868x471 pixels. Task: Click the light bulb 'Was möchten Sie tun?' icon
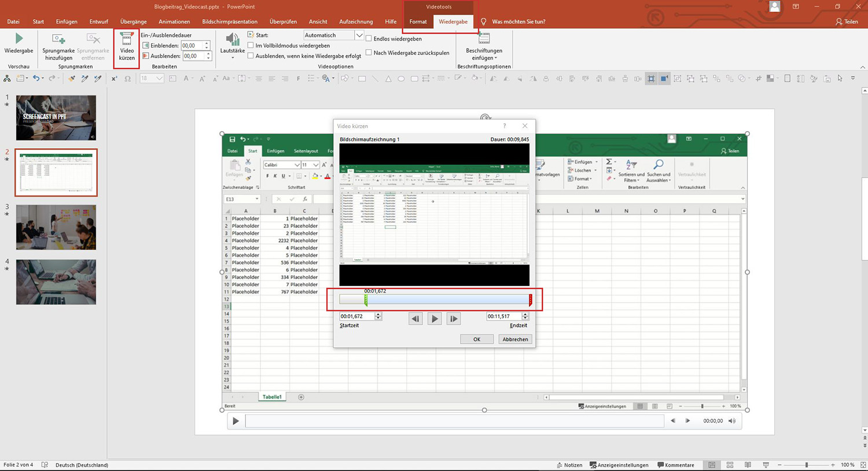click(484, 21)
